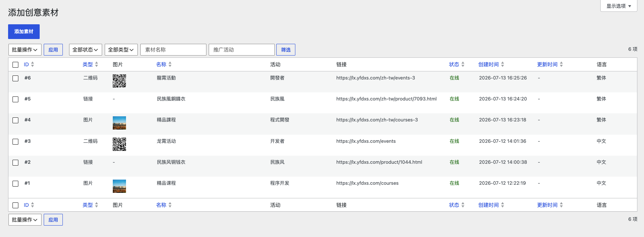Sort by ID in header row
Image resolution: width=644 pixels, height=237 pixels.
coord(26,64)
